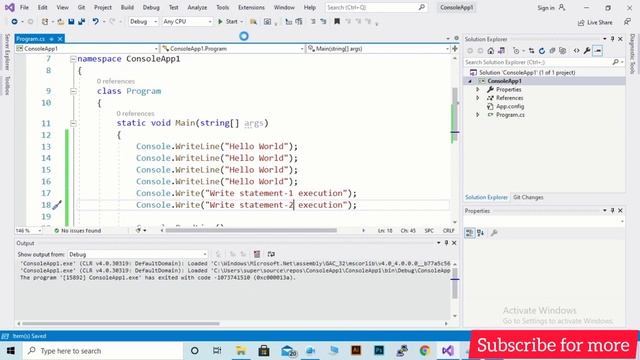This screenshot has width=640, height=360.
Task: Click the Open File folder icon
Action: coord(60,22)
